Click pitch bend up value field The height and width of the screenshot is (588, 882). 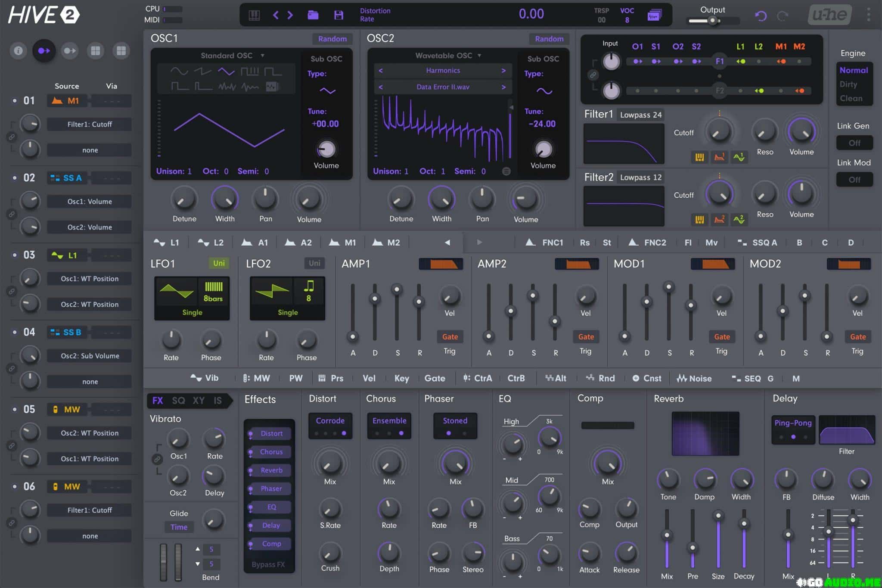(x=211, y=549)
